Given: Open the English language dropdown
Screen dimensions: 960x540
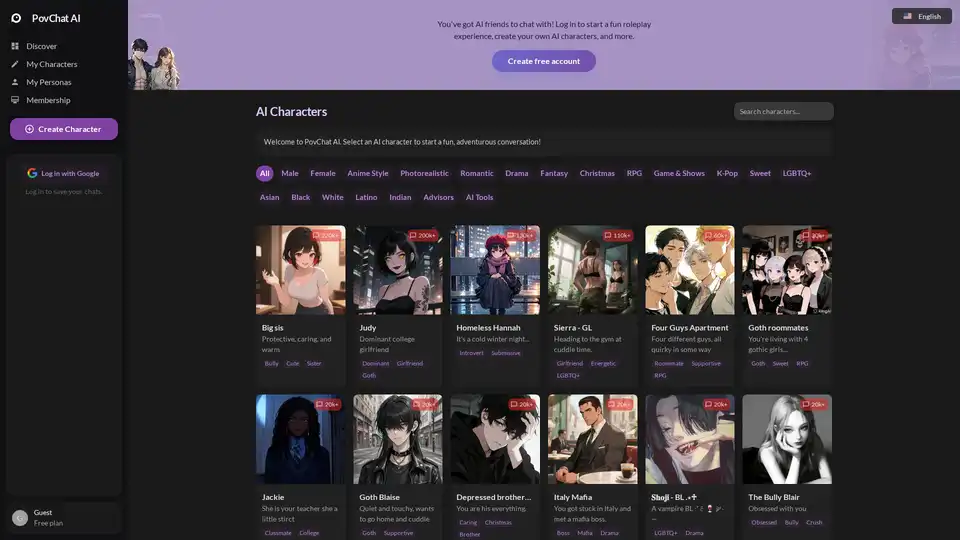Looking at the screenshot, I should coord(921,16).
